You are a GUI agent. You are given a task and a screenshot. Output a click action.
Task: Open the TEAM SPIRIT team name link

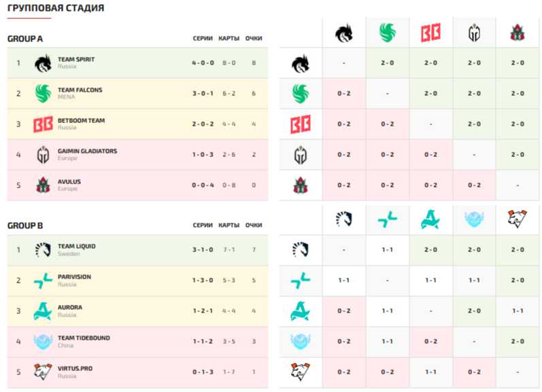point(76,60)
